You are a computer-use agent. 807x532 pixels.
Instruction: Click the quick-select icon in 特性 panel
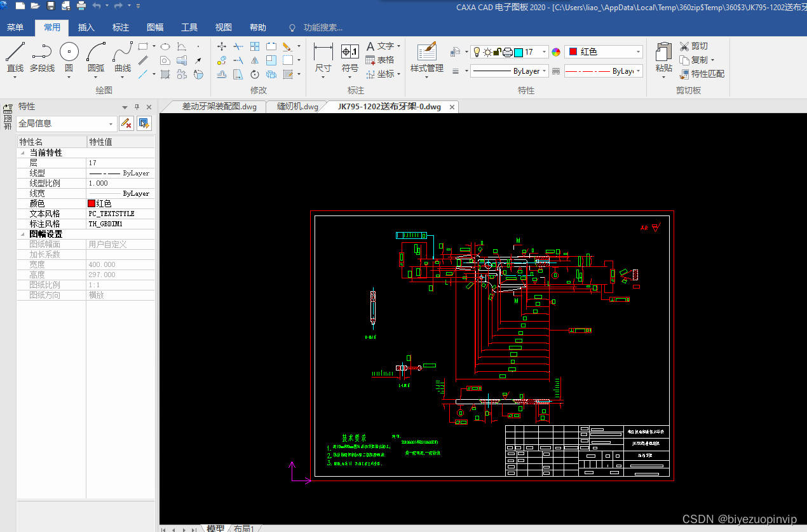click(144, 123)
